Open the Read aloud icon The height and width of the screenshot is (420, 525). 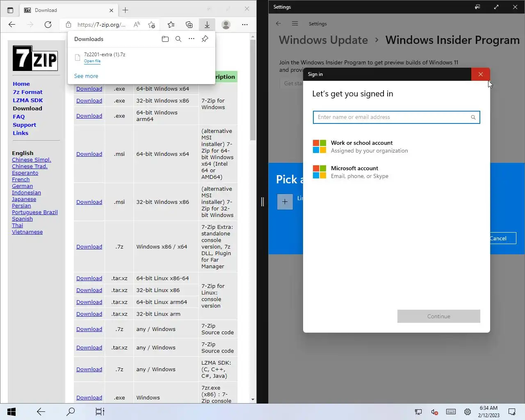point(137,25)
